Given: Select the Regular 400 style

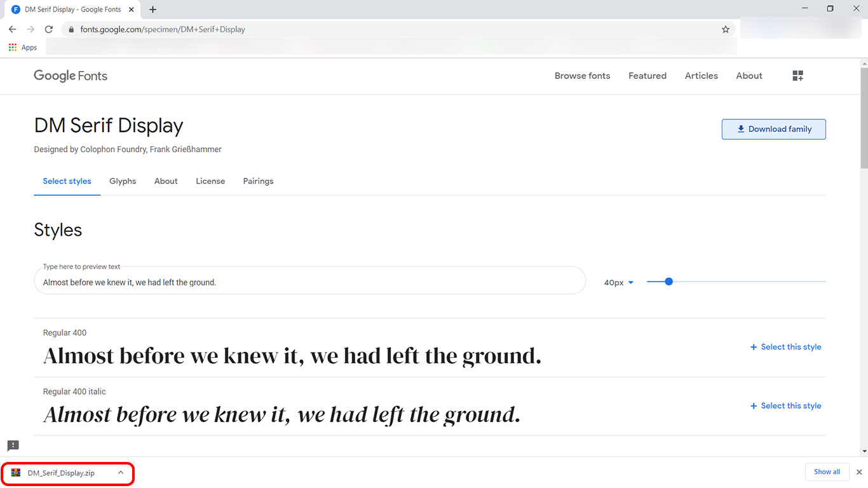Looking at the screenshot, I should pyautogui.click(x=785, y=347).
